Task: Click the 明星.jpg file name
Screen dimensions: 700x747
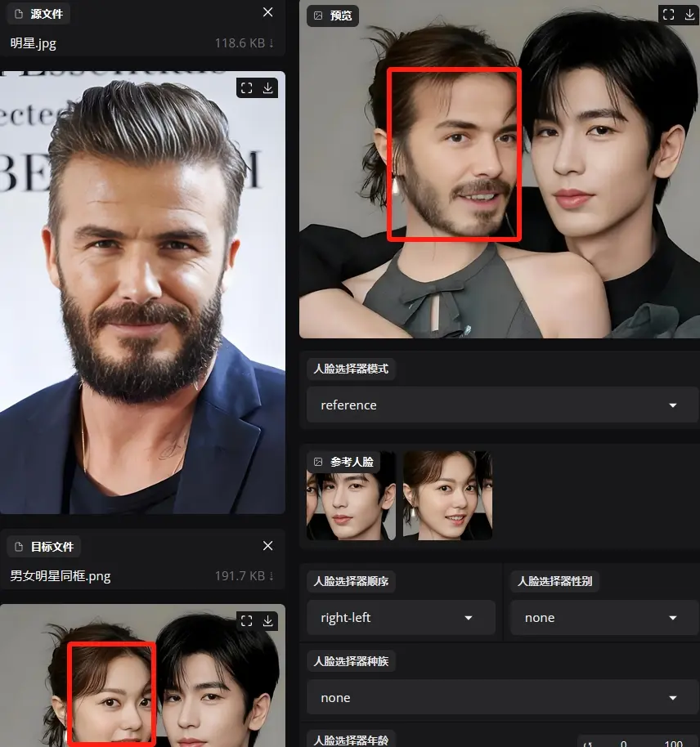Action: (34, 43)
